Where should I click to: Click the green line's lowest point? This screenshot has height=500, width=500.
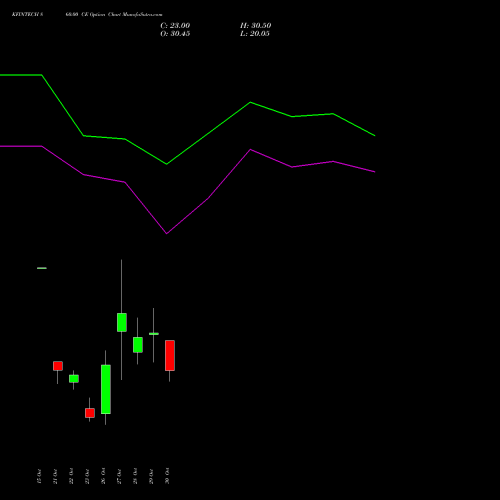point(167,164)
